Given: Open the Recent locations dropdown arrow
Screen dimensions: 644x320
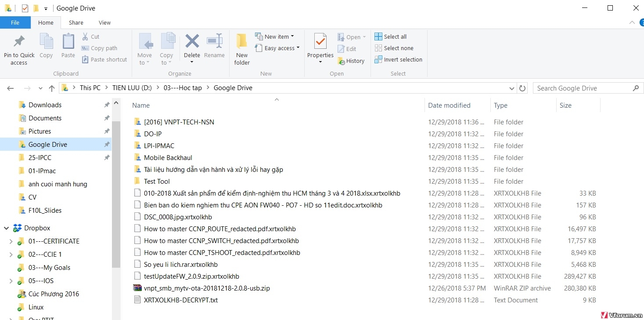Looking at the screenshot, I should pyautogui.click(x=40, y=88).
